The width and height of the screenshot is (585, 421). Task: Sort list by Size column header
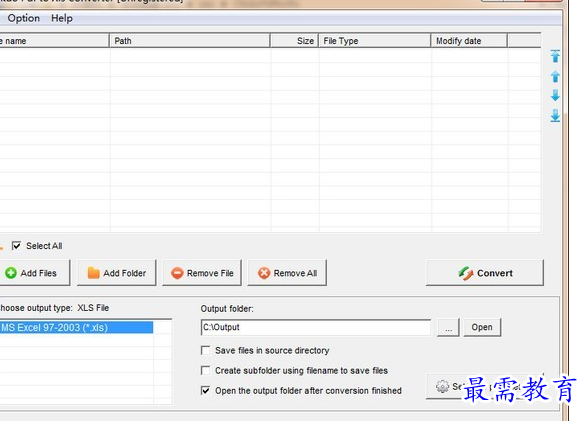(294, 41)
